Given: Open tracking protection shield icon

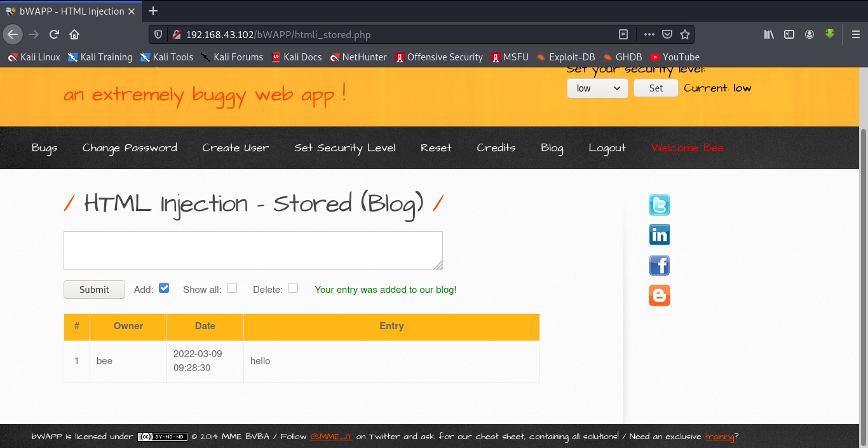Looking at the screenshot, I should 159,34.
